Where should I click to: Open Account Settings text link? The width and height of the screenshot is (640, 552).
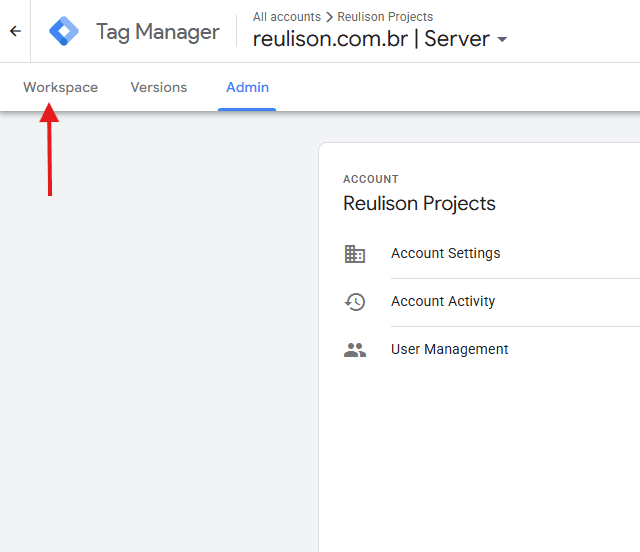click(445, 254)
